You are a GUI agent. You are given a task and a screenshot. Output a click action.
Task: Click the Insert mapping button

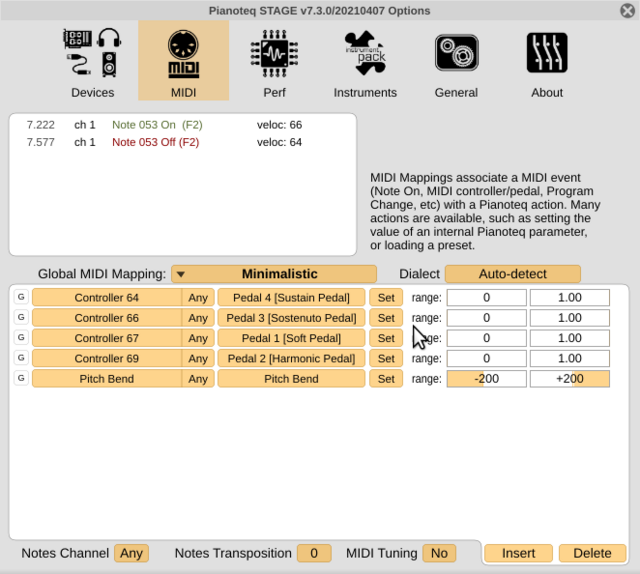pos(518,553)
